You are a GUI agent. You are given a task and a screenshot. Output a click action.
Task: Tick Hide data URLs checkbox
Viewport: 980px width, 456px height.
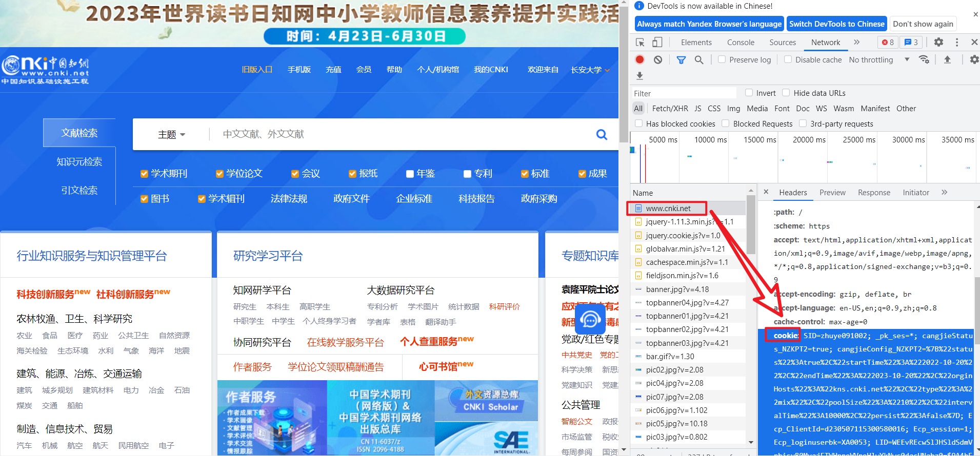coord(786,93)
